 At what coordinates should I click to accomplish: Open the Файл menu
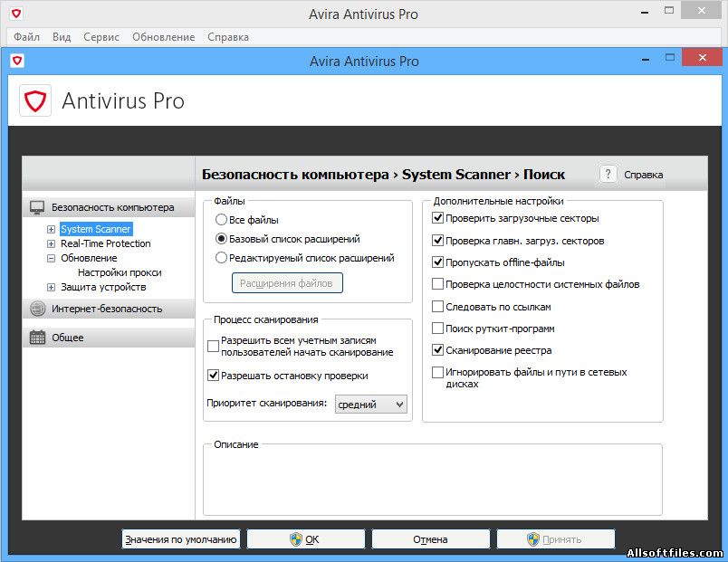click(26, 37)
